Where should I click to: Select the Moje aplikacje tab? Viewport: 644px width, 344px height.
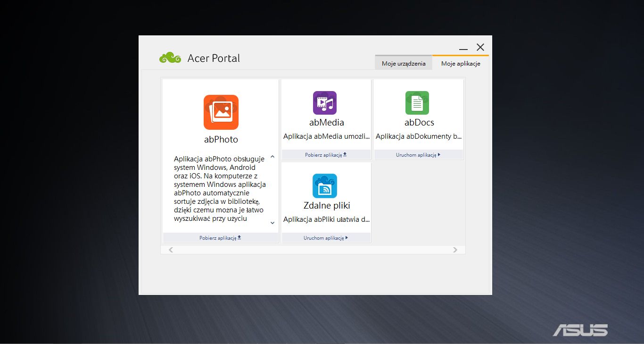461,63
